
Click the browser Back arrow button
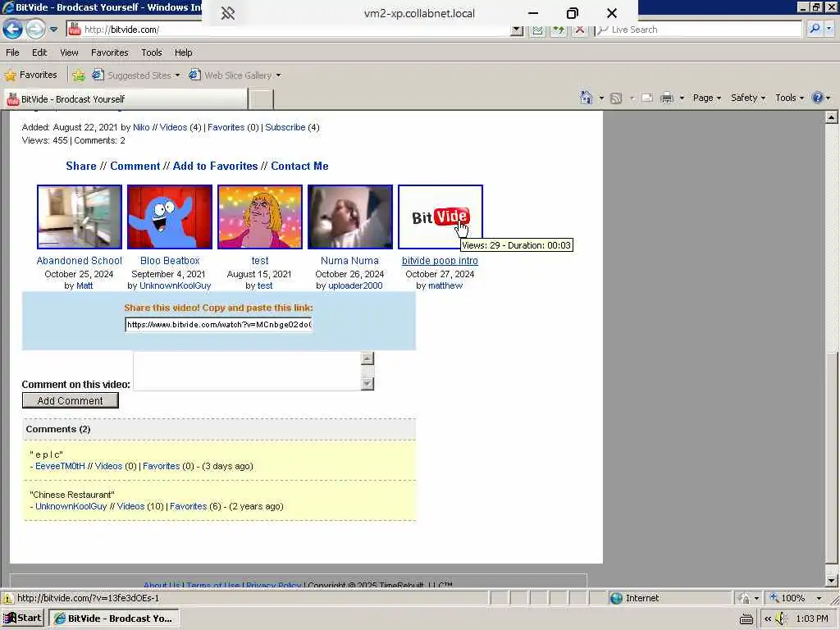coord(13,29)
